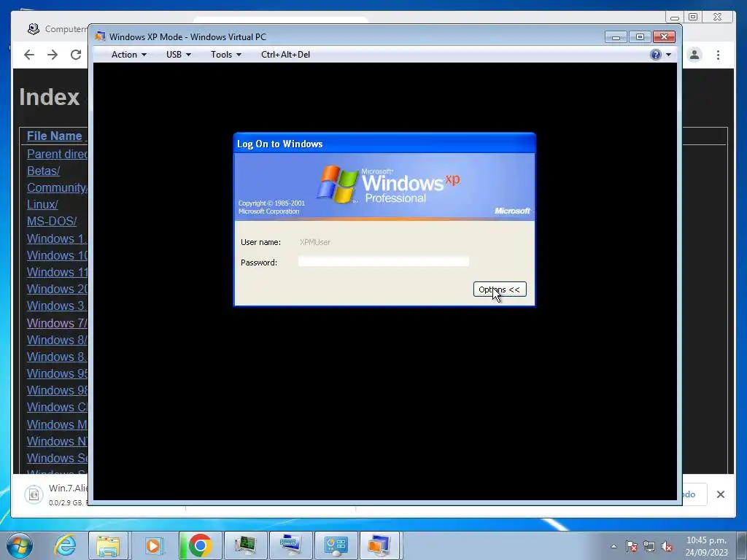Click the blue help icon in Virtual PC
Viewport: 747px width, 560px height.
(x=656, y=55)
